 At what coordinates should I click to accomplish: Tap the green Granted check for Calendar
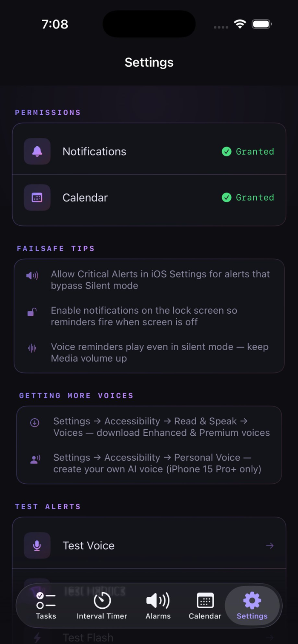226,197
